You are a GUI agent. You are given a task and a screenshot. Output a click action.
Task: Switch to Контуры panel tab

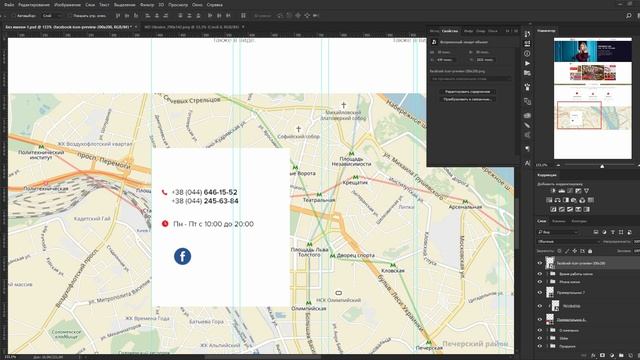tap(579, 221)
